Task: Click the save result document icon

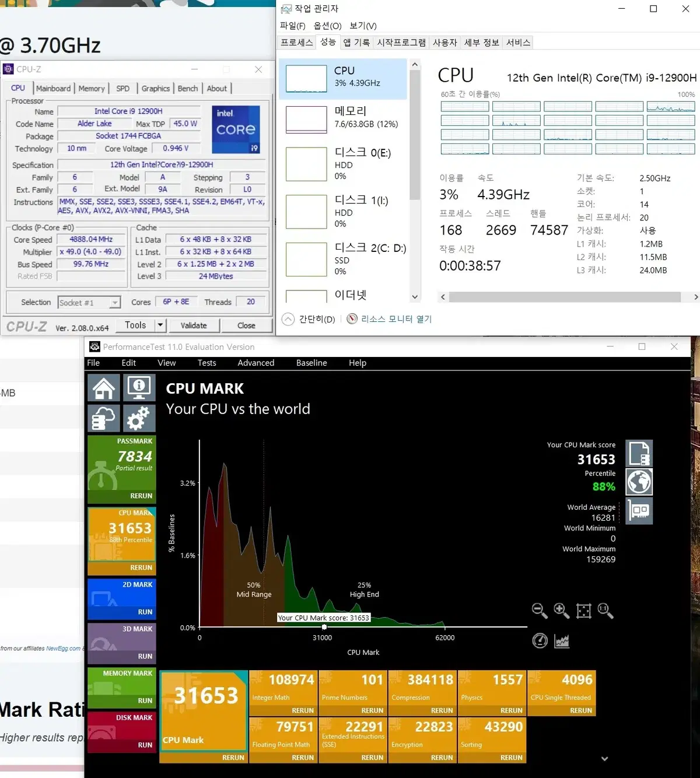Action: pyautogui.click(x=639, y=454)
